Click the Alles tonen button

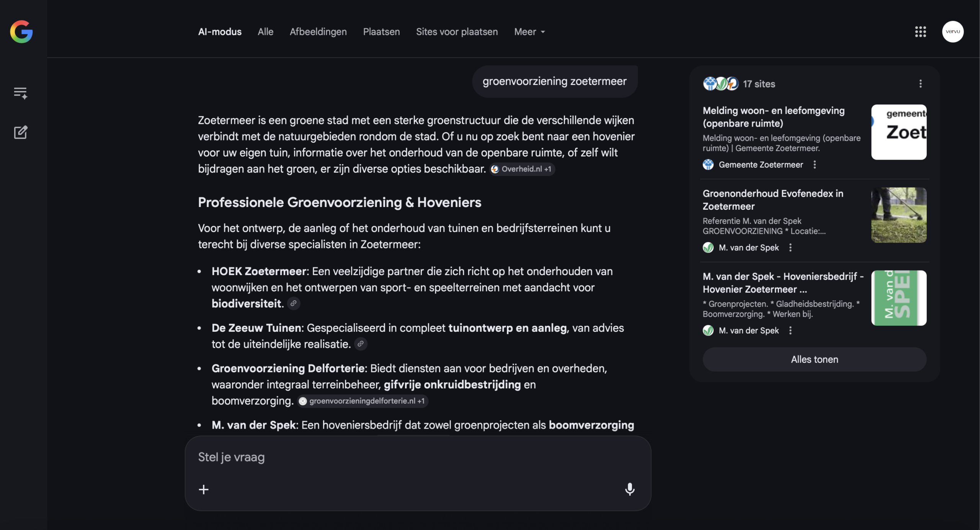click(x=814, y=359)
